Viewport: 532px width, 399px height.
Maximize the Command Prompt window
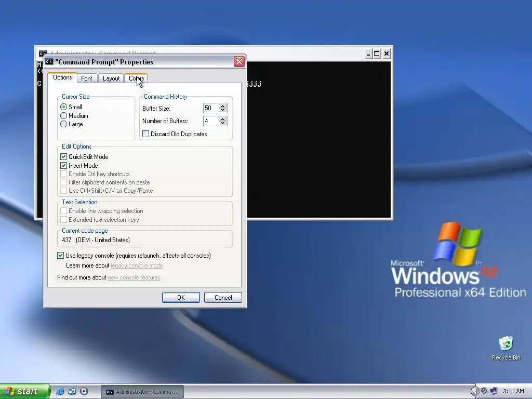pos(377,54)
